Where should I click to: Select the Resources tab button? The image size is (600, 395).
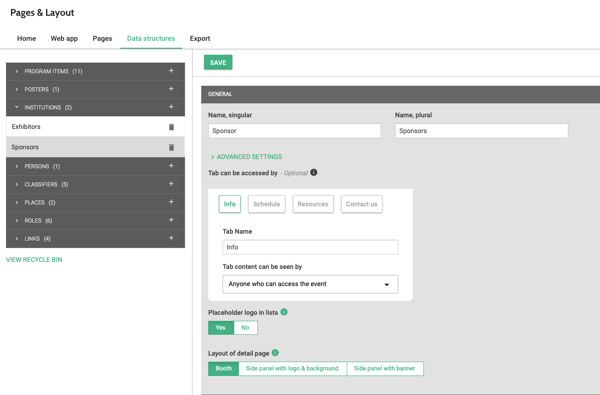tap(313, 204)
